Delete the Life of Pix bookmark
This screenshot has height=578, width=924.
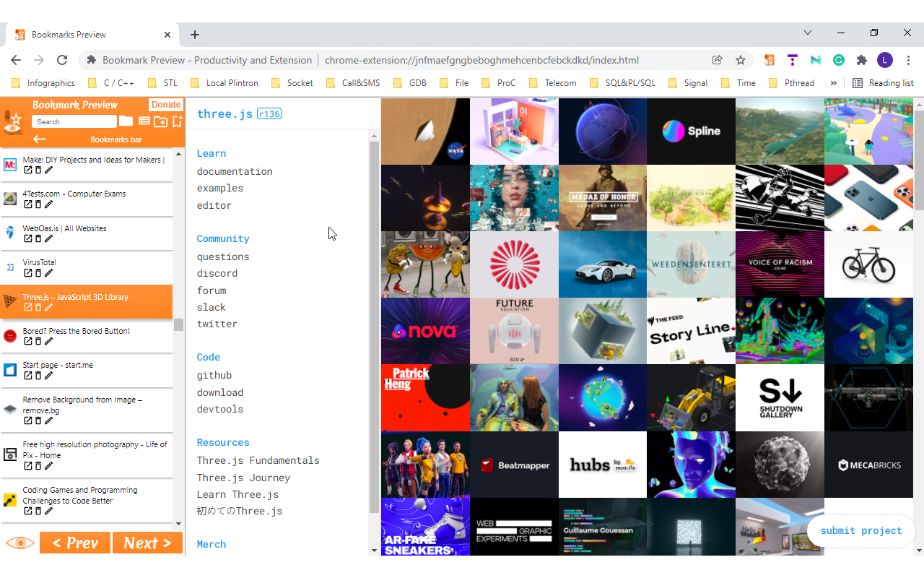coord(38,466)
